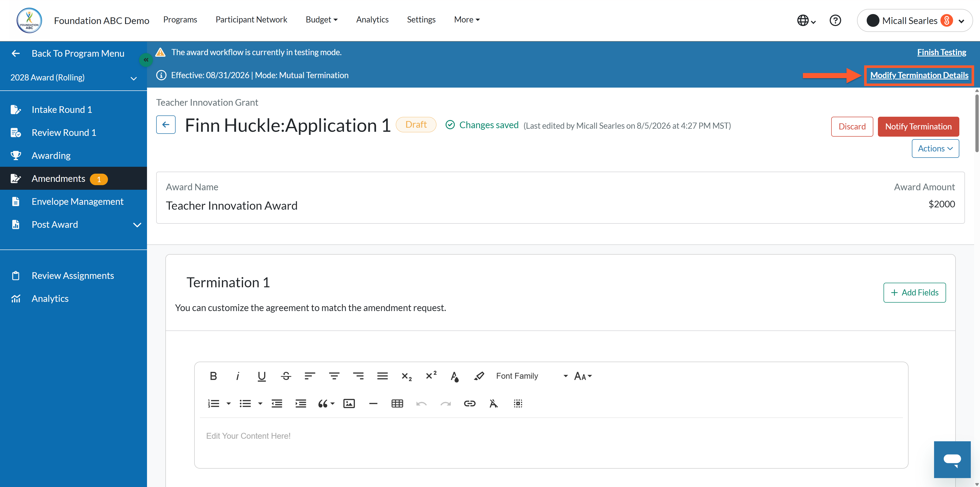Open the More menu
The width and height of the screenshot is (980, 487).
click(x=467, y=20)
